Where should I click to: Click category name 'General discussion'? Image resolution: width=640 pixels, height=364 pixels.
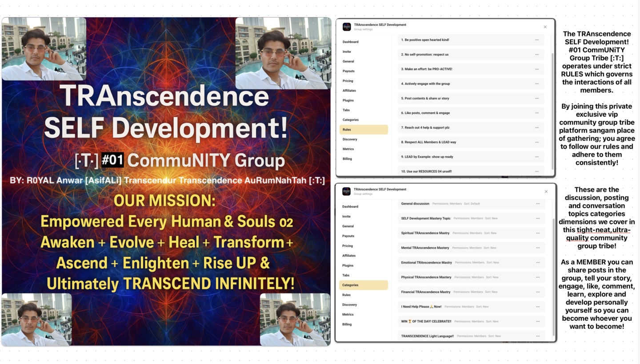[x=415, y=204]
